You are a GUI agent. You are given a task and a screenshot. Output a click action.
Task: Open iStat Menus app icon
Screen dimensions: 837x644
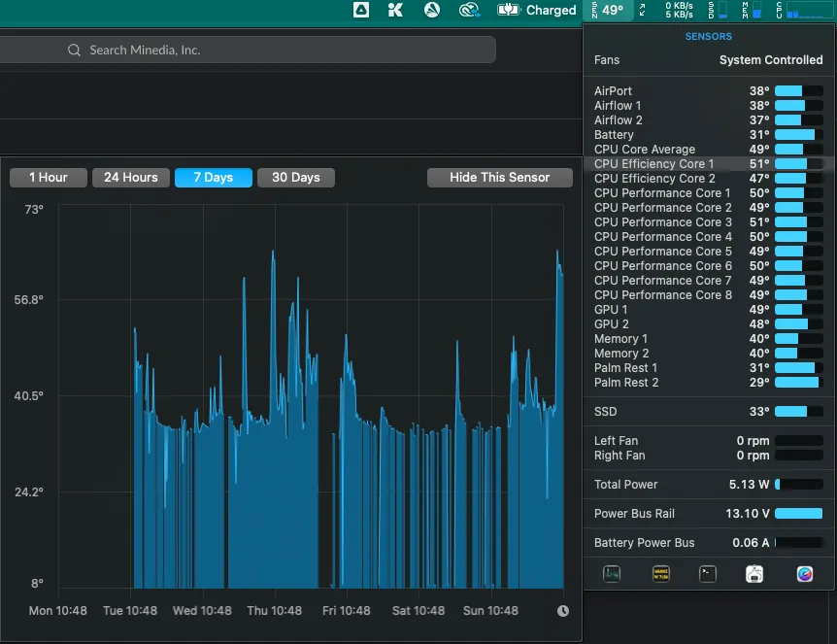[x=805, y=574]
